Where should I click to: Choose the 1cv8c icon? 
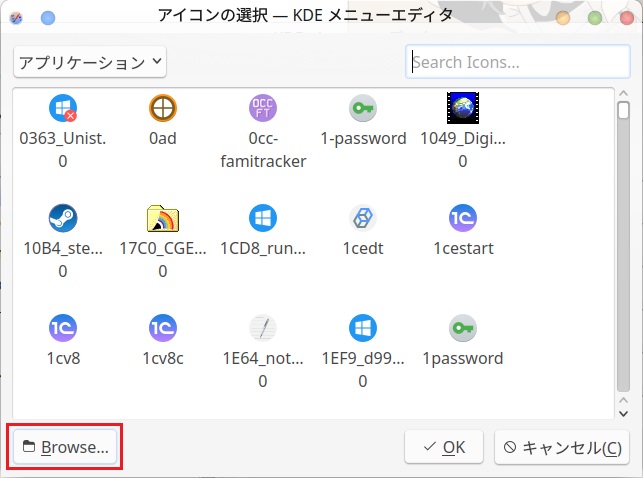click(162, 328)
